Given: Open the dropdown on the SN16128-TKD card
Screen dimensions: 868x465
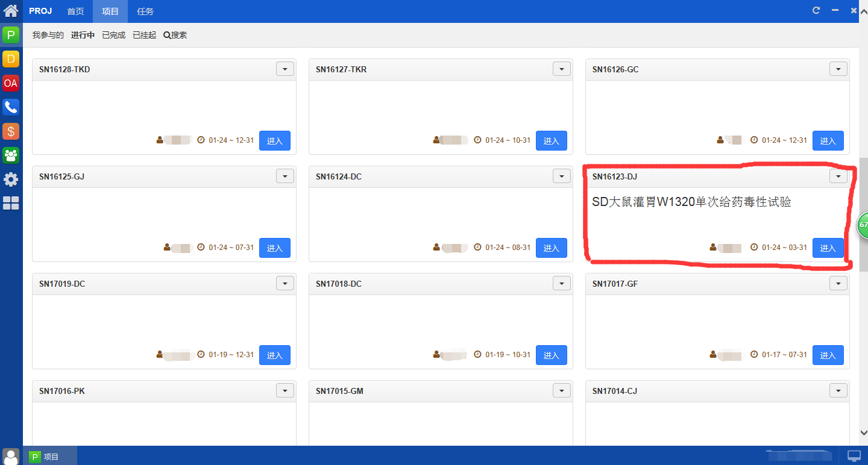Looking at the screenshot, I should 285,69.
